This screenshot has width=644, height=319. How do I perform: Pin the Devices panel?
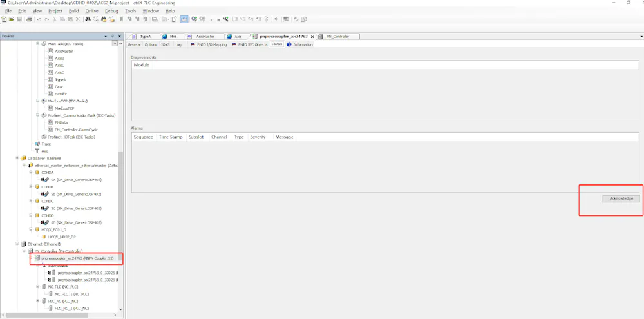113,36
